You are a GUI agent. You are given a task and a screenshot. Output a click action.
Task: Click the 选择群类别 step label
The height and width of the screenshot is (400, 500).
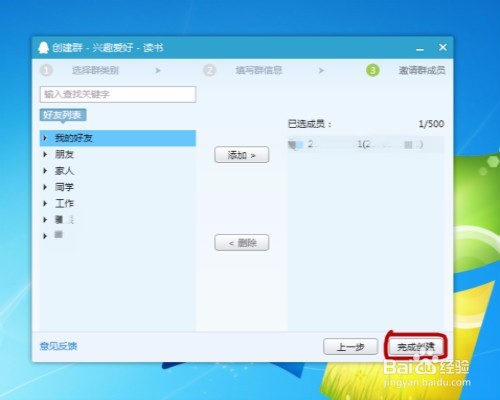[x=95, y=70]
